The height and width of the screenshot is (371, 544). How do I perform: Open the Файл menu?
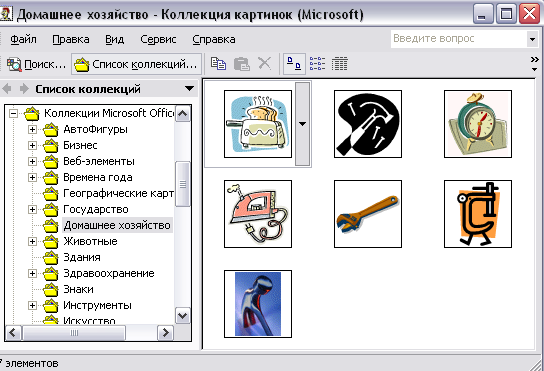pyautogui.click(x=23, y=39)
